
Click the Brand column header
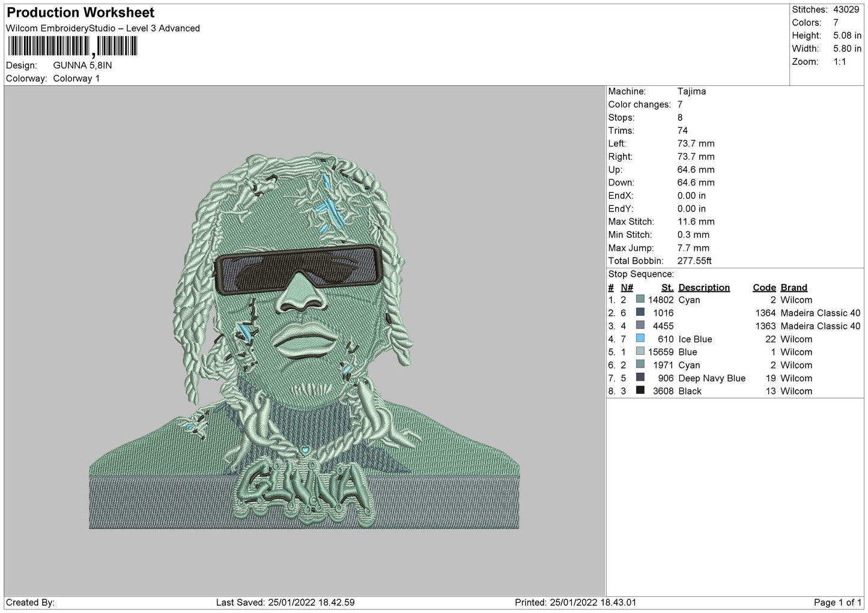[x=794, y=288]
